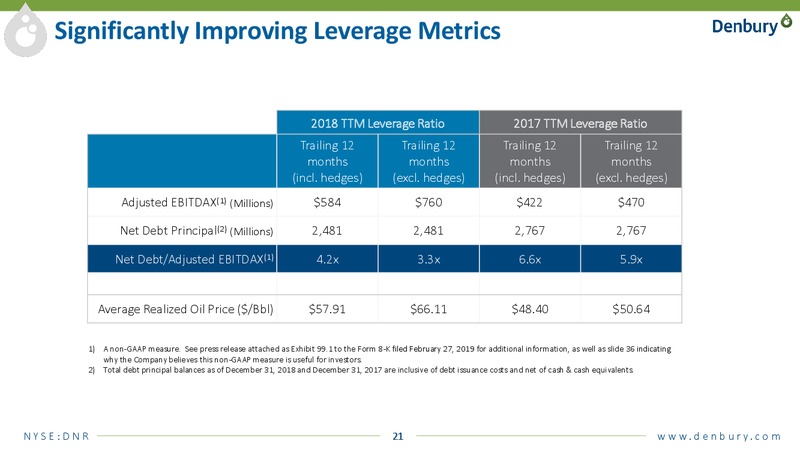The width and height of the screenshot is (800, 450).
Task: Click the '$760' EBITDAX value
Action: tap(428, 203)
